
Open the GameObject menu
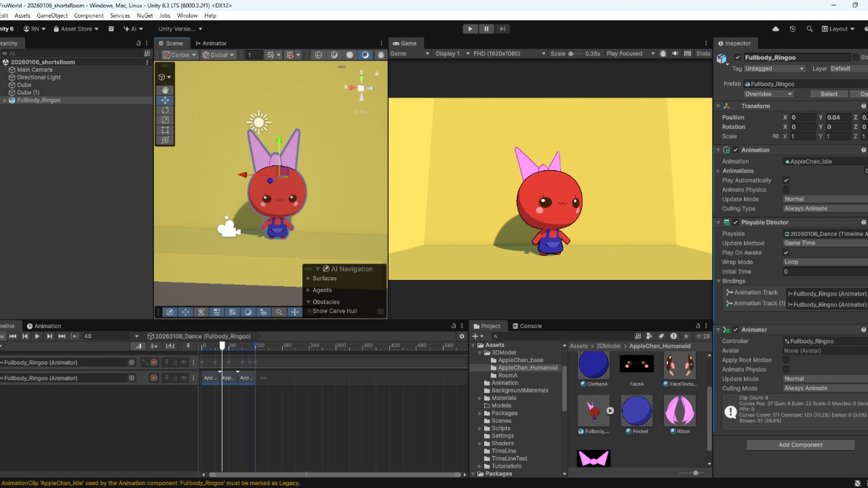click(x=52, y=16)
